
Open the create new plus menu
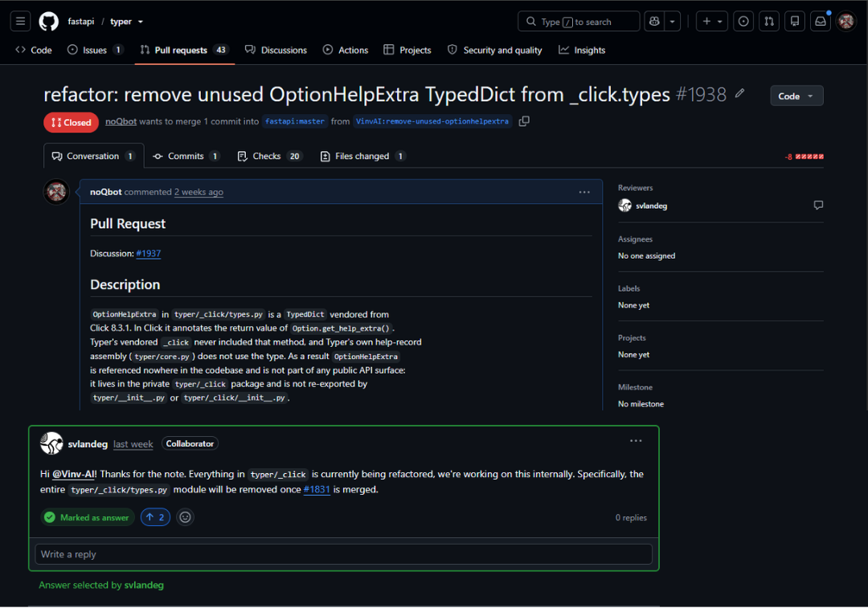coord(712,22)
